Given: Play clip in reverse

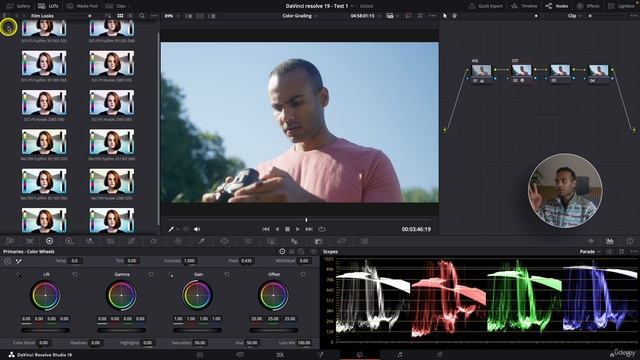Looking at the screenshot, I should tap(277, 229).
